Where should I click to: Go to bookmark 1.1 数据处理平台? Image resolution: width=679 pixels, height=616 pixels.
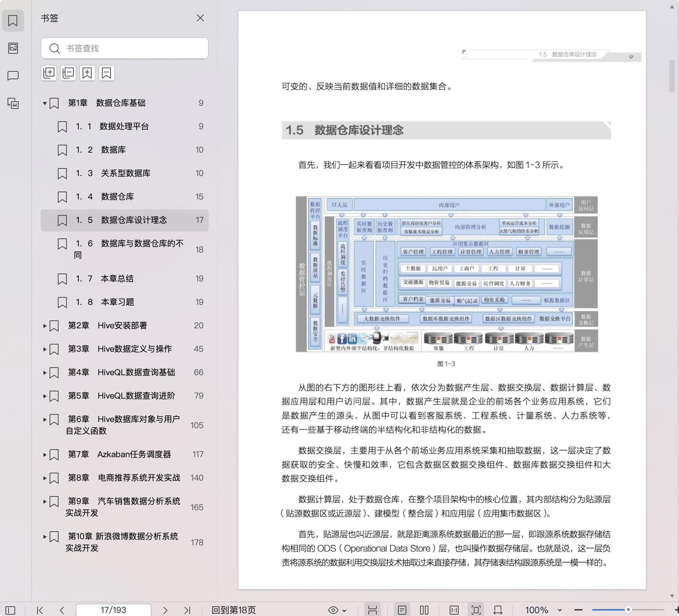click(x=125, y=126)
